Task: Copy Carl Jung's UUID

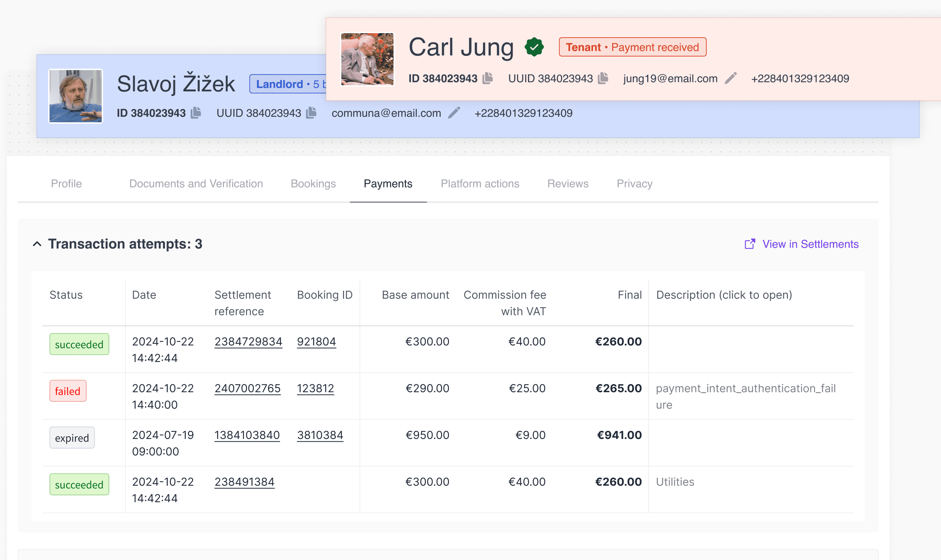Action: [x=603, y=78]
